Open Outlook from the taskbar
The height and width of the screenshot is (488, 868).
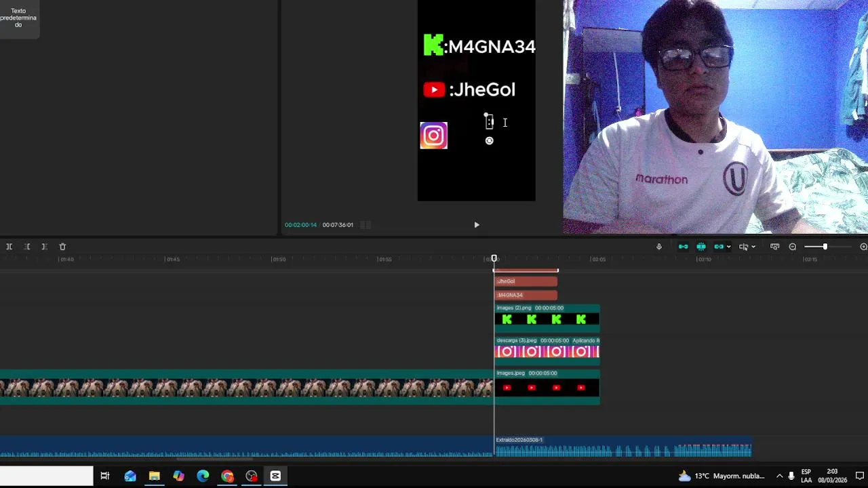pos(130,476)
